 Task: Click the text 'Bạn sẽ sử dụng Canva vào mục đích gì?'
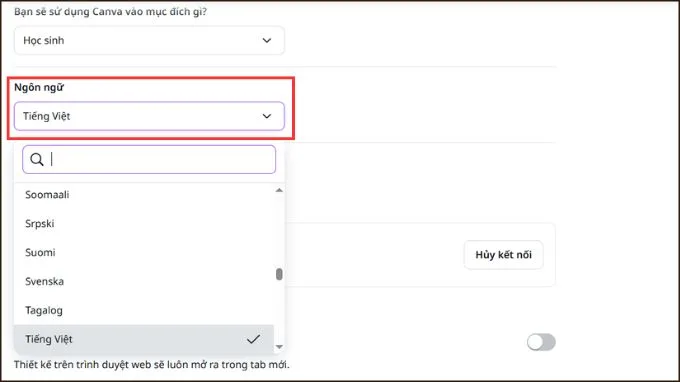pos(111,12)
